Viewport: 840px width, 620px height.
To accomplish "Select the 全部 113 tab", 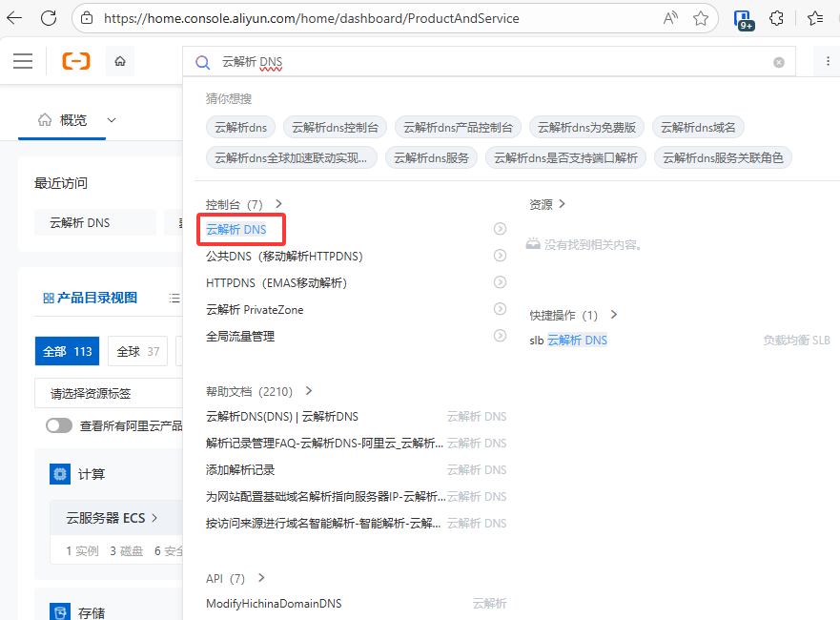I will [67, 351].
